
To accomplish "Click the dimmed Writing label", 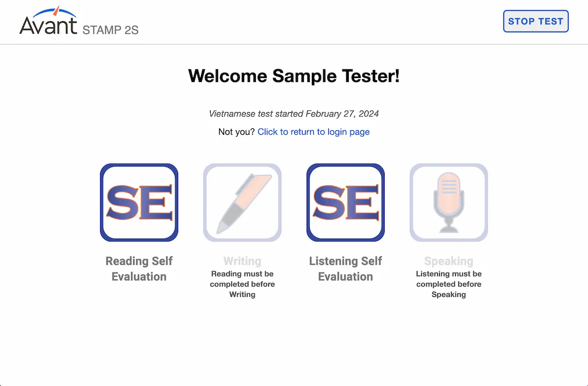I will tap(242, 260).
